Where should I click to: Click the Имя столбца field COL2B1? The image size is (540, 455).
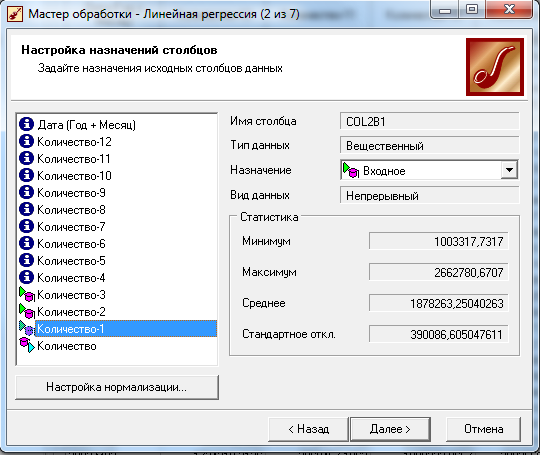pos(429,121)
